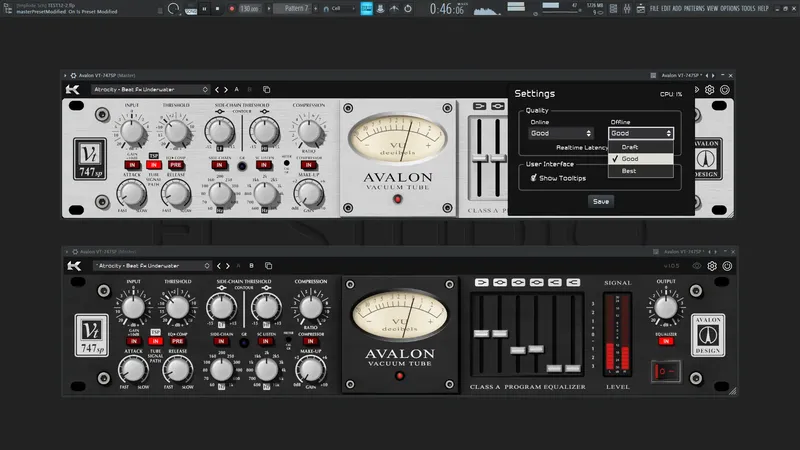The height and width of the screenshot is (450, 800).
Task: Open the Pattern 7 selector dropdown
Action: pyautogui.click(x=292, y=9)
